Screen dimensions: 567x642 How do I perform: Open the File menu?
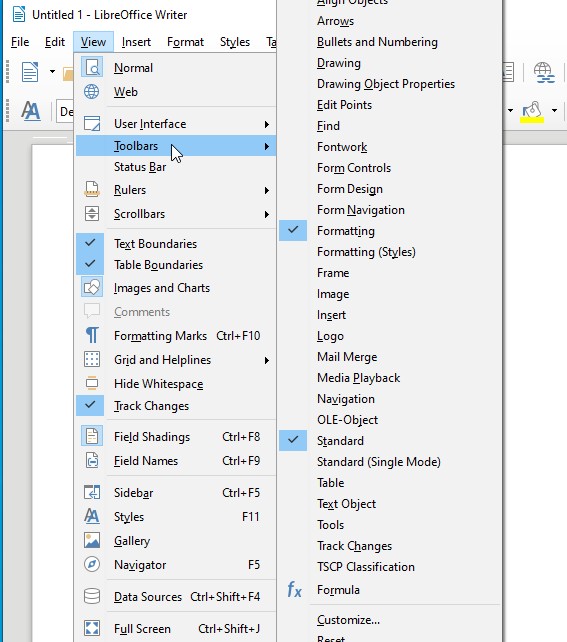coord(20,42)
